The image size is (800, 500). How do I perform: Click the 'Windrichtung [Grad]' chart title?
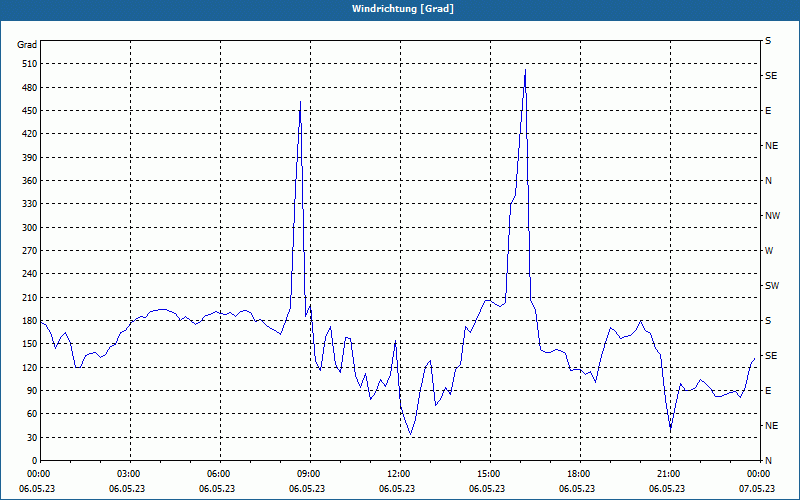(403, 9)
